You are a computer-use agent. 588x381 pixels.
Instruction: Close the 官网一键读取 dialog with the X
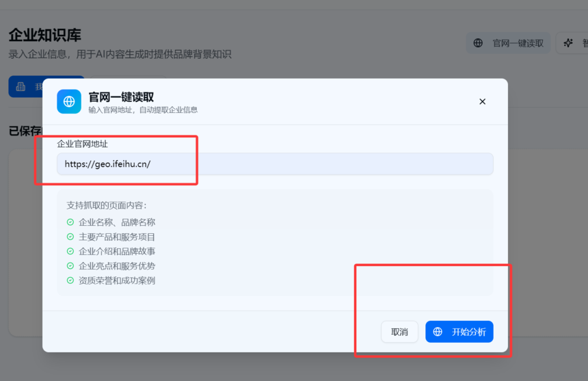(x=482, y=101)
